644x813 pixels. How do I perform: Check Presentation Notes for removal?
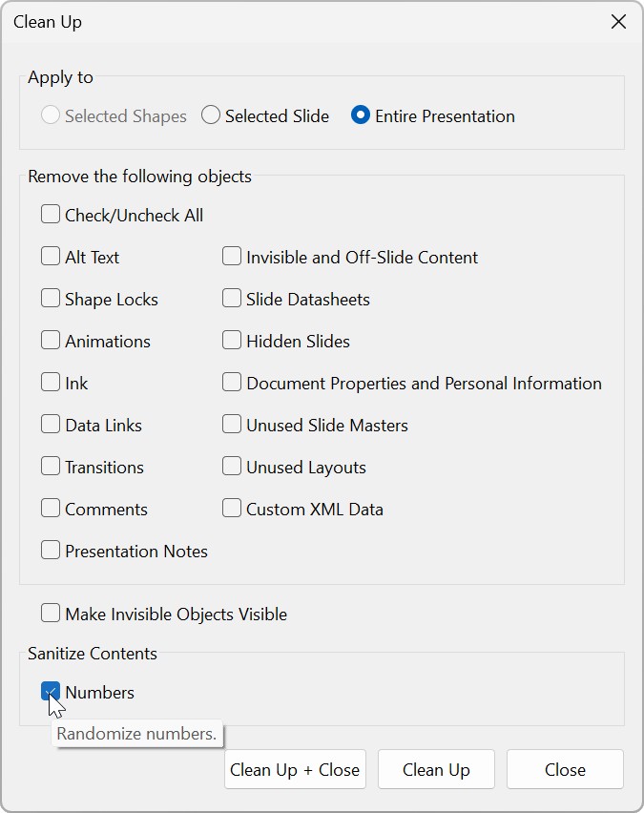click(x=51, y=551)
